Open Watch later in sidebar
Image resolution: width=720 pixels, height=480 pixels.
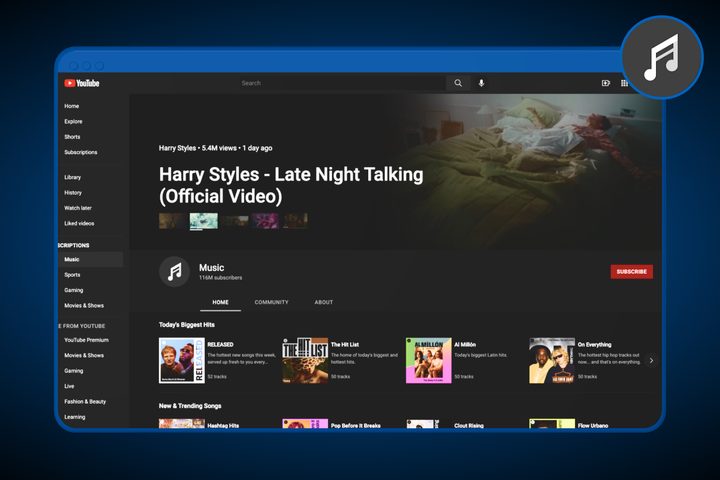[x=78, y=208]
